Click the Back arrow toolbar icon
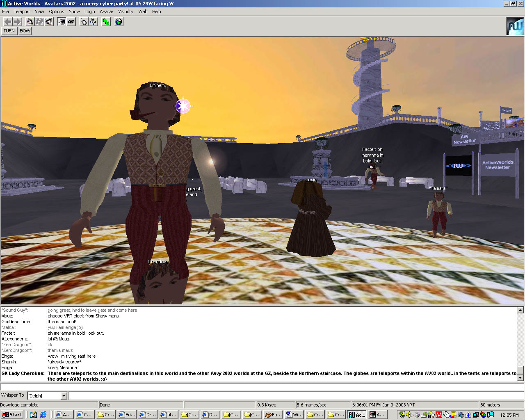This screenshot has height=420, width=525. click(x=8, y=22)
